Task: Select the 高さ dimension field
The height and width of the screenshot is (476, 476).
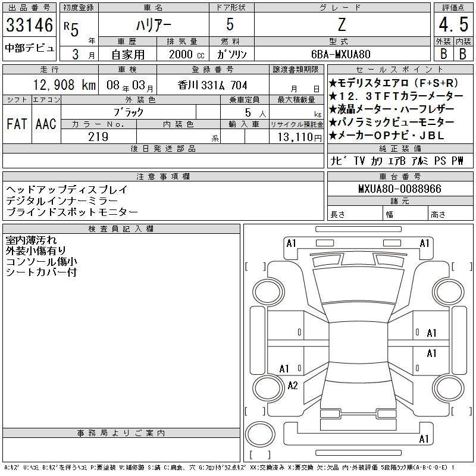Action: tap(450, 214)
